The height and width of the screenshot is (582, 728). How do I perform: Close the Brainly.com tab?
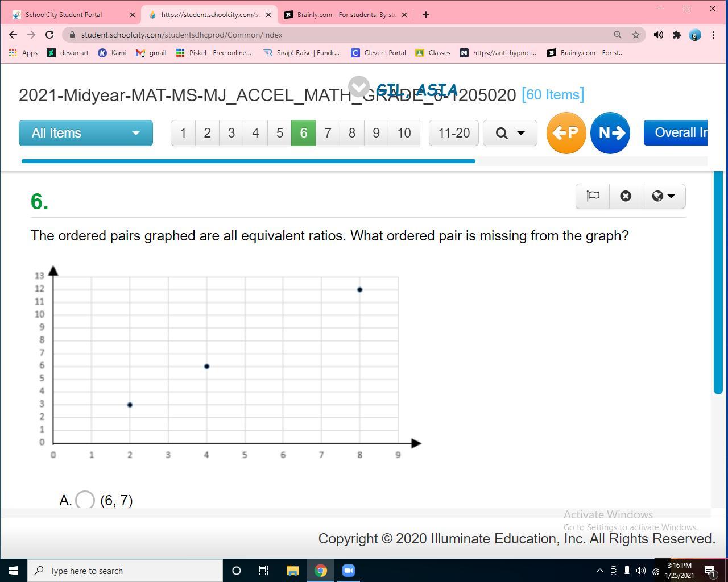(x=404, y=15)
